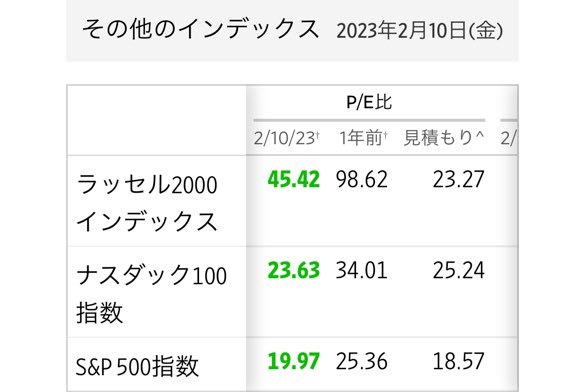The width and height of the screenshot is (585, 392).
Task: Click the S&P estimate value 18.57
Action: (459, 361)
